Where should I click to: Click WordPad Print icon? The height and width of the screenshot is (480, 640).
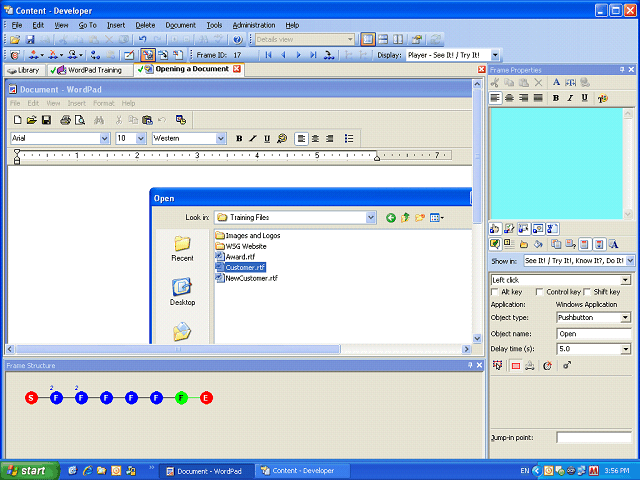coord(65,120)
